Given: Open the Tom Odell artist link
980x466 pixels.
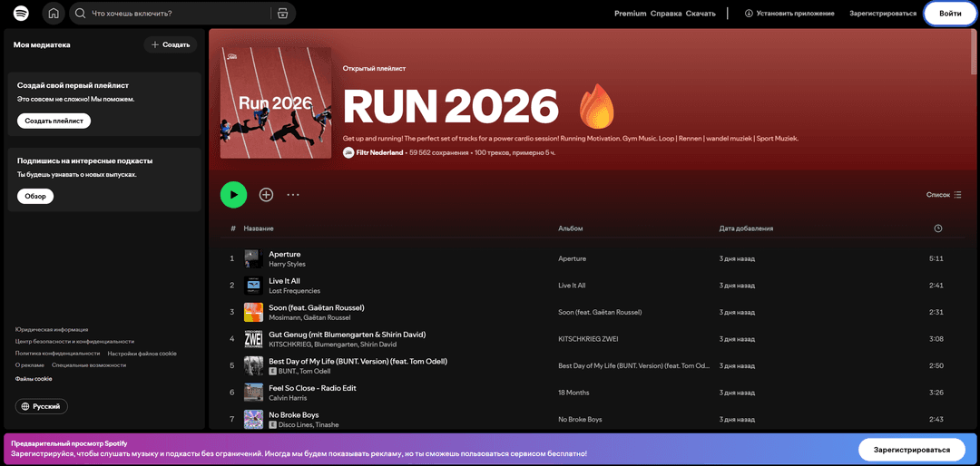Looking at the screenshot, I should click(x=314, y=371).
